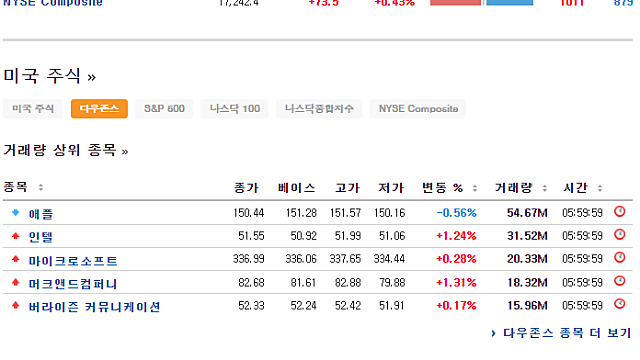The image size is (640, 360).
Task: Click the 18.32M volume value
Action: pos(527,282)
